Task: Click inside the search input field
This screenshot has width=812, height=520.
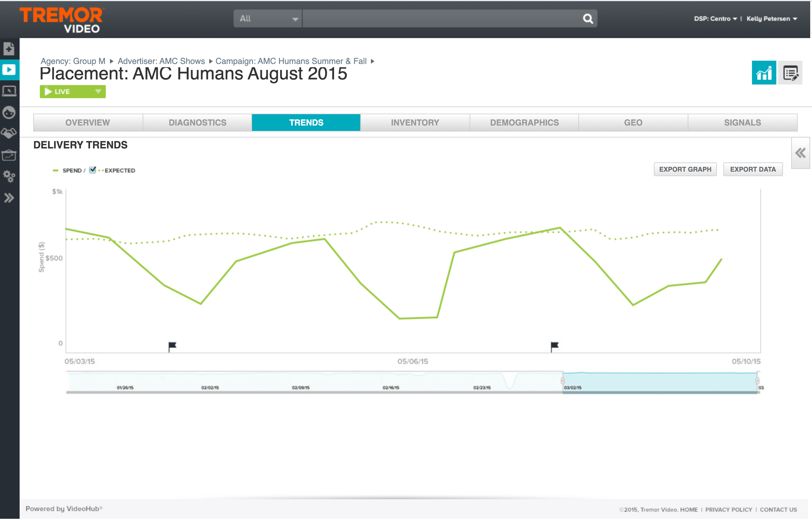Action: click(x=442, y=18)
